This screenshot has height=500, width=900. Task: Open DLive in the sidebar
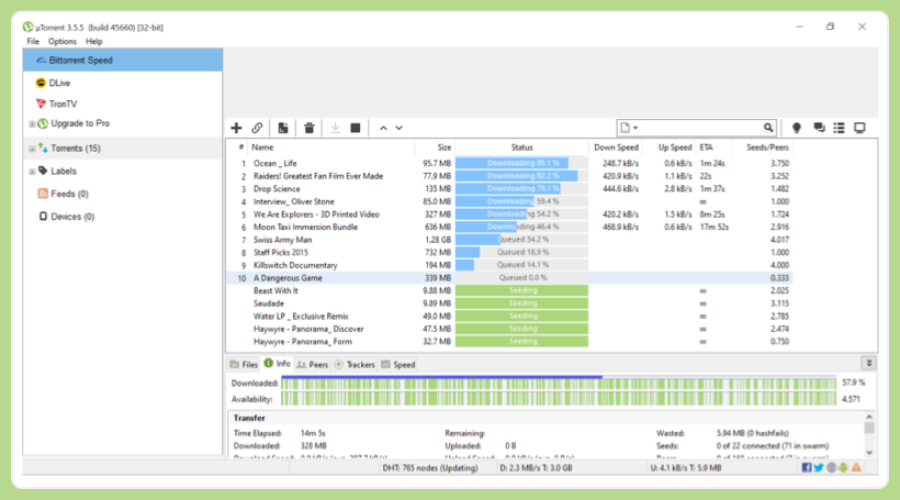(59, 83)
